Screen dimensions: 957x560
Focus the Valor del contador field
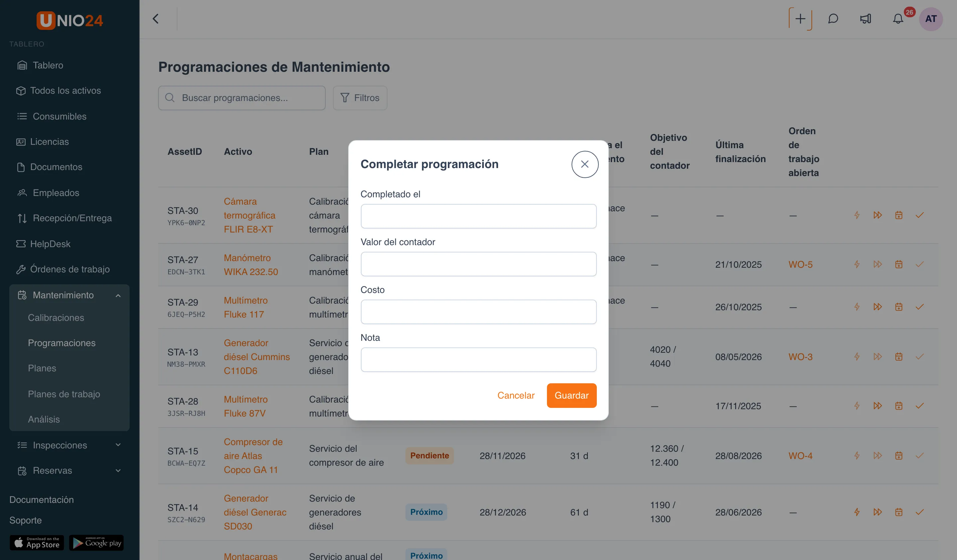pyautogui.click(x=478, y=264)
